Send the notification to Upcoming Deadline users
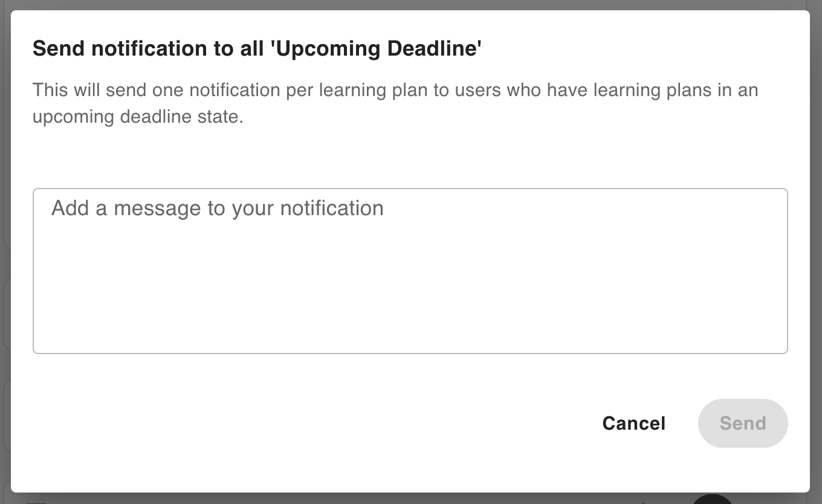 point(742,423)
